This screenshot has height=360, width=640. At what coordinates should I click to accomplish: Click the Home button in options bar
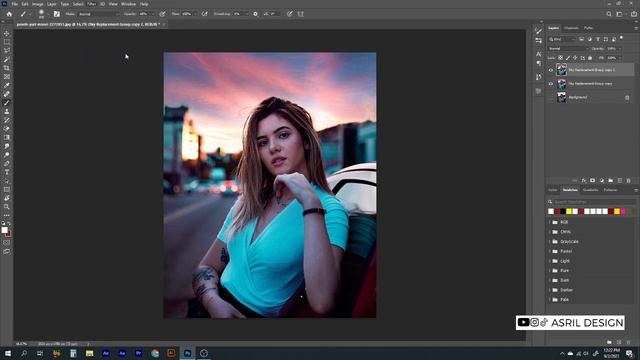click(x=9, y=14)
